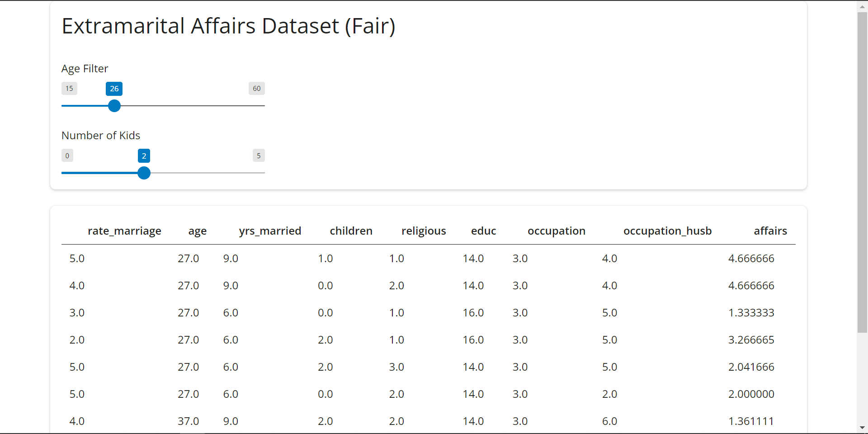Click the affairs column header

pos(770,231)
